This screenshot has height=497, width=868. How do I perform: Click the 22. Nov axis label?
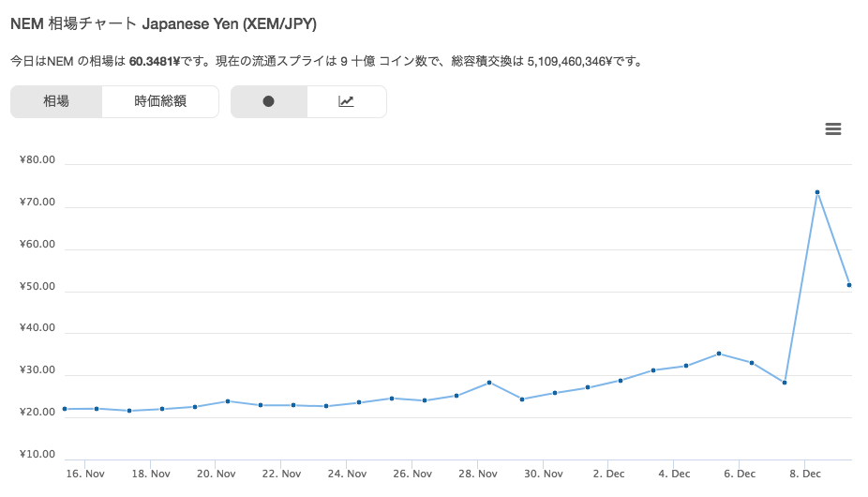point(281,474)
